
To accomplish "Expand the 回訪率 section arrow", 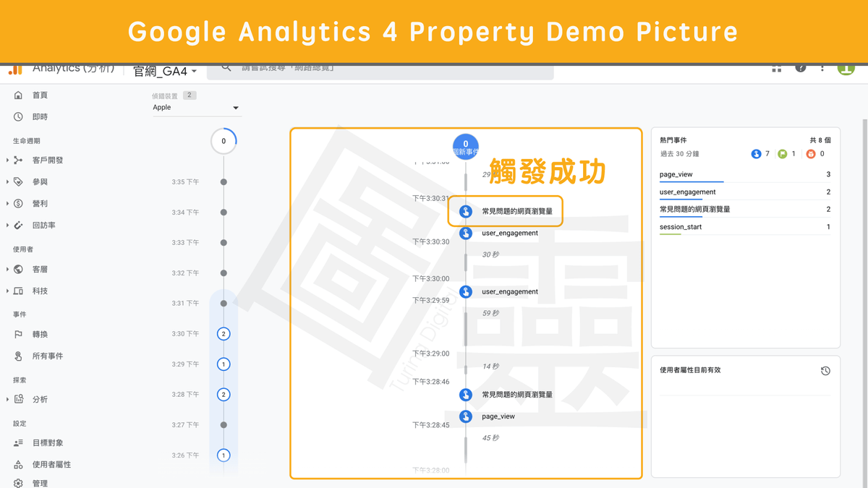I will (7, 226).
